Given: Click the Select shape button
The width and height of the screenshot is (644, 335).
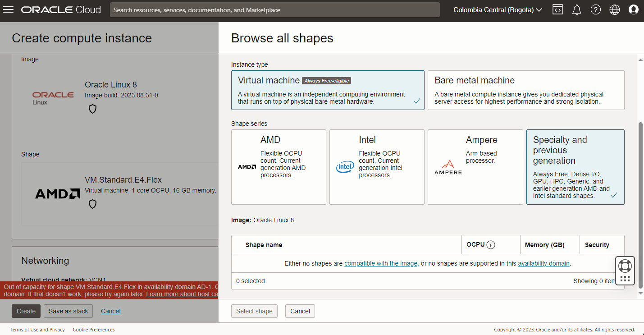Looking at the screenshot, I should [x=254, y=311].
